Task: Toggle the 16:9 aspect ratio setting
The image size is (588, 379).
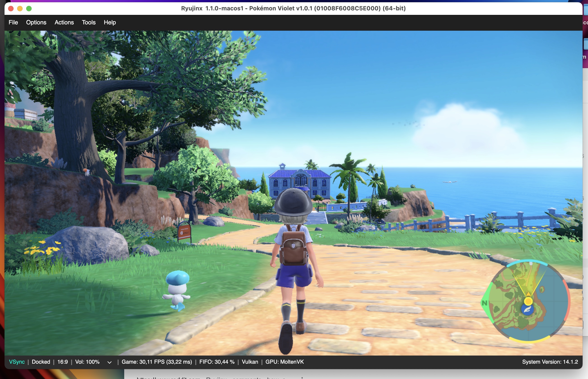Action: (x=63, y=362)
